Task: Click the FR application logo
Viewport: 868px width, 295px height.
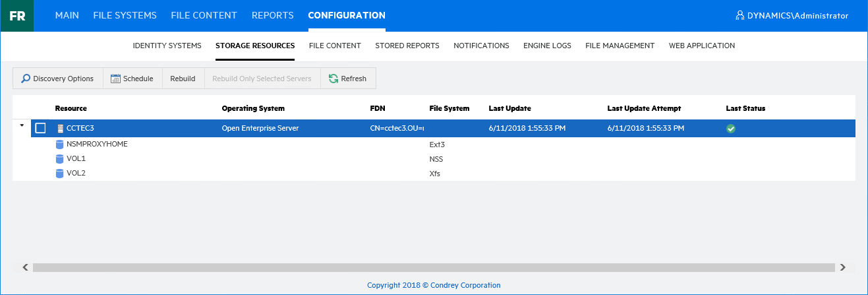Action: 17,16
